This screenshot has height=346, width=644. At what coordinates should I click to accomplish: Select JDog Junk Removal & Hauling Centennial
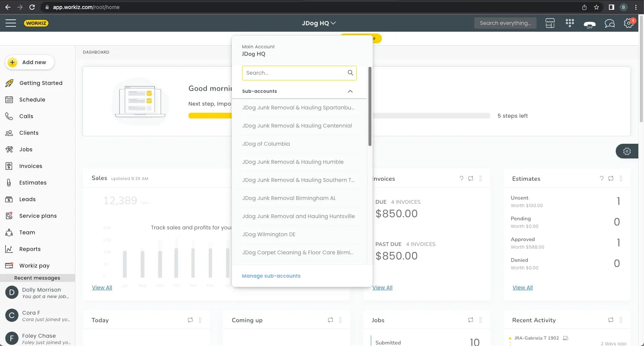click(x=299, y=126)
